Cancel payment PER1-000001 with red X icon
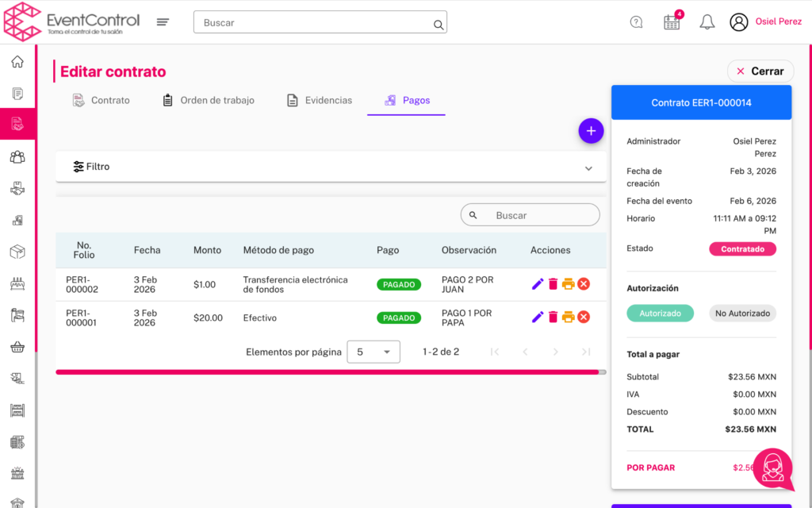The width and height of the screenshot is (812, 508). point(584,317)
